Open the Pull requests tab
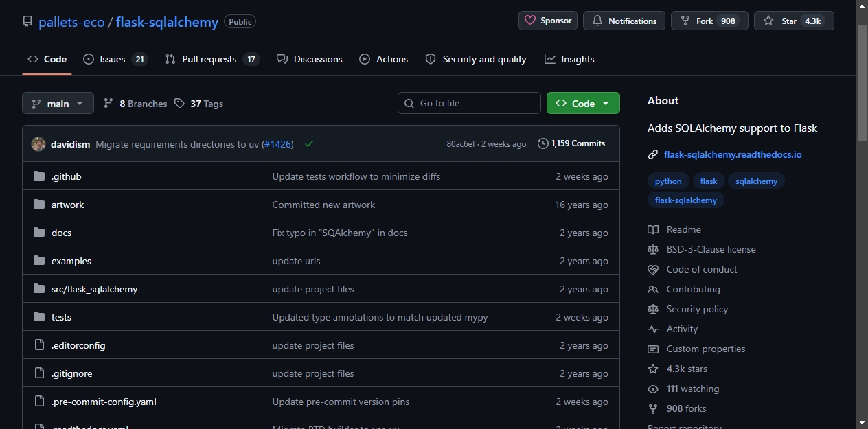The width and height of the screenshot is (868, 429). pos(212,59)
